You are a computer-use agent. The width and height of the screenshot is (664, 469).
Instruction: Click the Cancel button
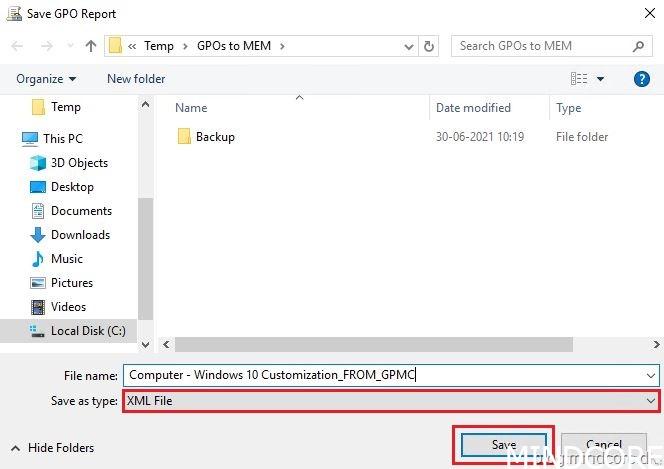(603, 445)
